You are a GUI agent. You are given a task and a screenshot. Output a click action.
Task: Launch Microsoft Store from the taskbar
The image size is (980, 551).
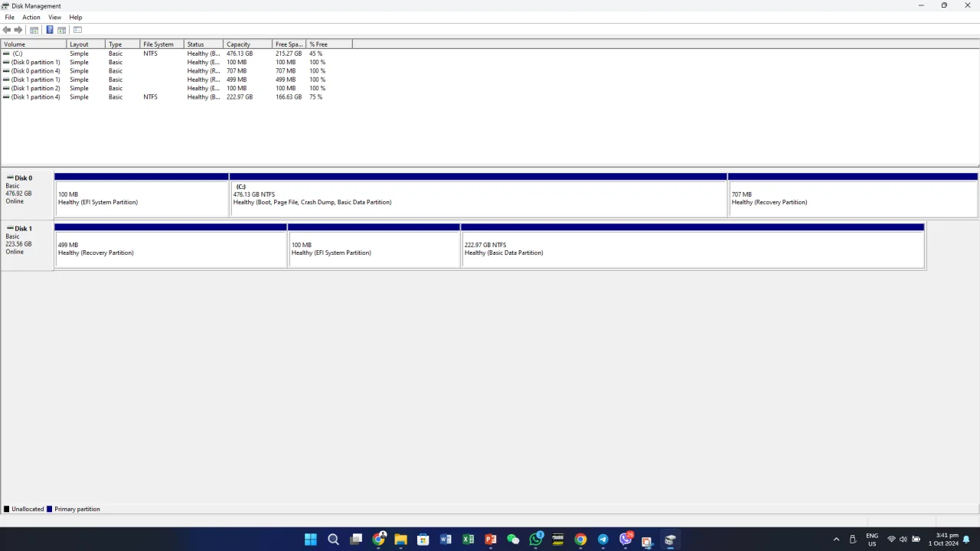click(423, 540)
